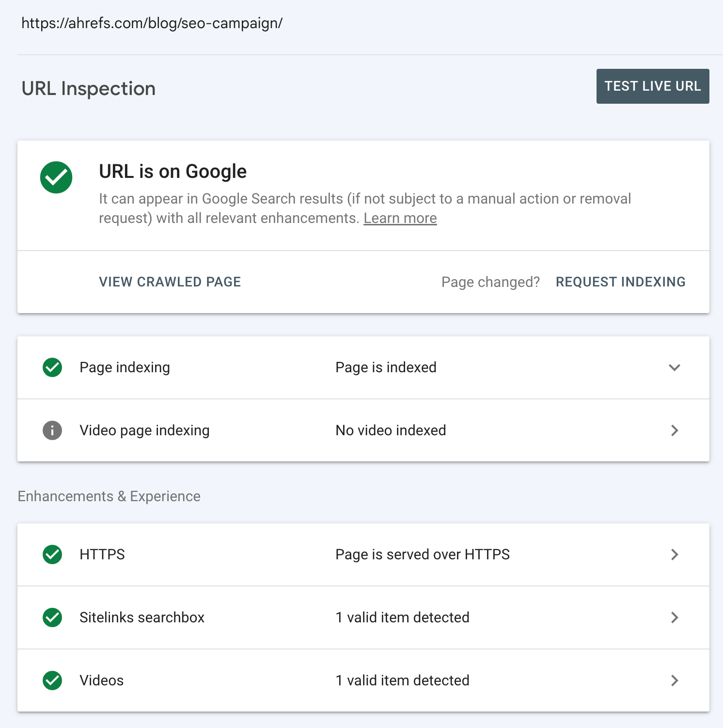The image size is (723, 728).
Task: Click the info icon next to Video page indexing
Action: (x=52, y=430)
